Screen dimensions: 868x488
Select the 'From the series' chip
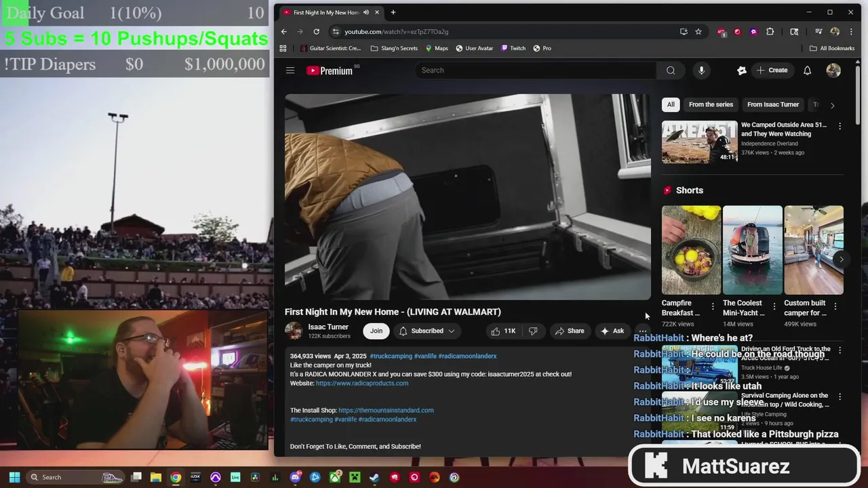click(x=711, y=104)
